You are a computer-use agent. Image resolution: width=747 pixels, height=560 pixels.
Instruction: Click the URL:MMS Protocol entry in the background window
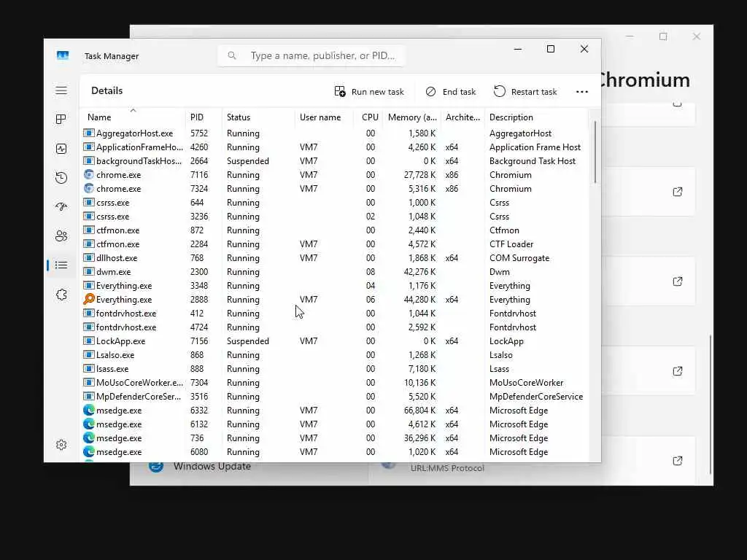447,468
